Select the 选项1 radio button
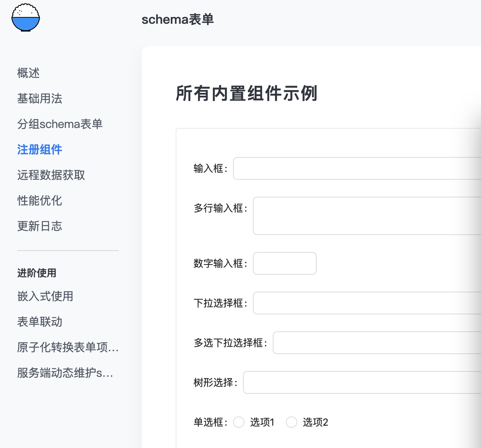Screen dimensions: 481x448 (x=239, y=422)
